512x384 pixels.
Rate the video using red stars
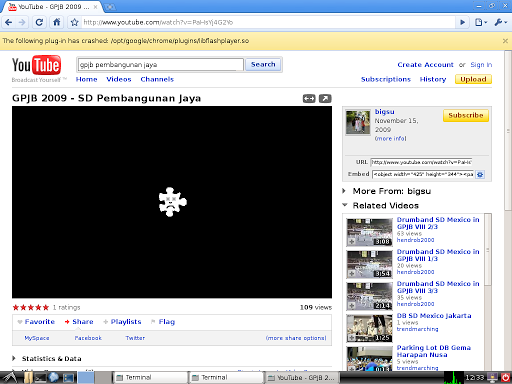coord(30,307)
